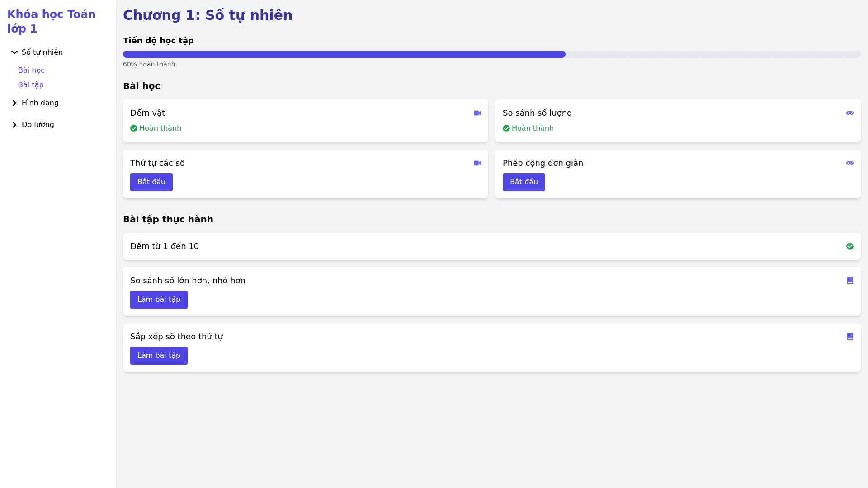
Task: Click Làm bài tập for So sánh số lớn hơn
Action: [x=159, y=300]
